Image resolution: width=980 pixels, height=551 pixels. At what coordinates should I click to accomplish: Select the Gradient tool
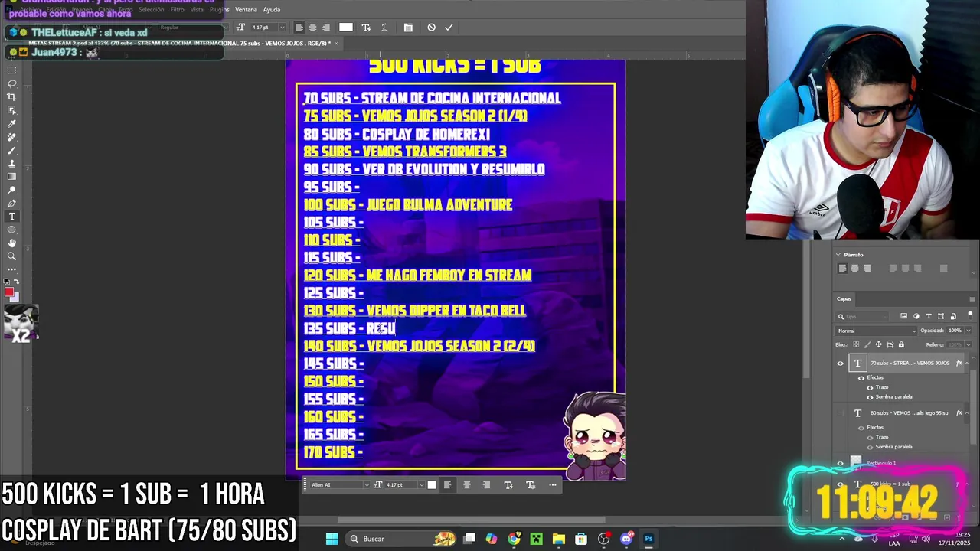(x=11, y=177)
